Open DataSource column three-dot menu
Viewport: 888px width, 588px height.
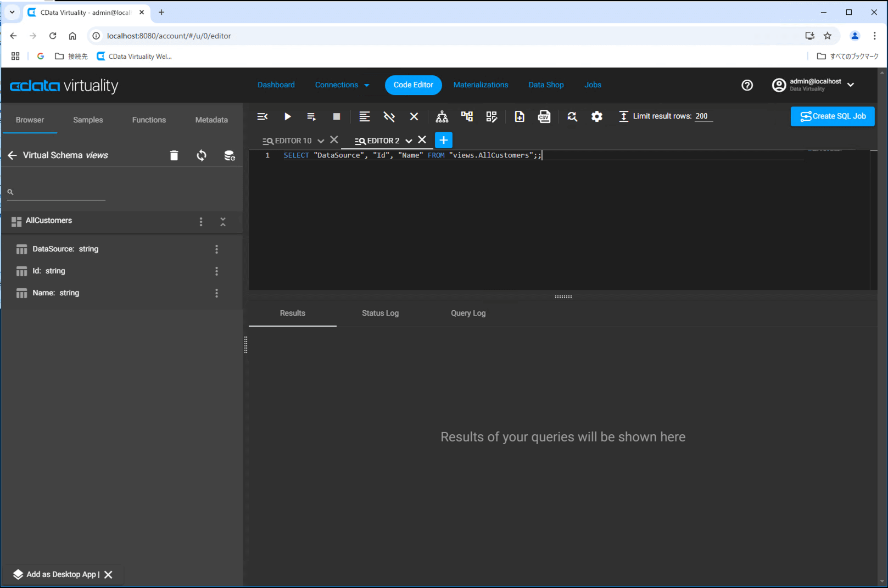pos(216,249)
